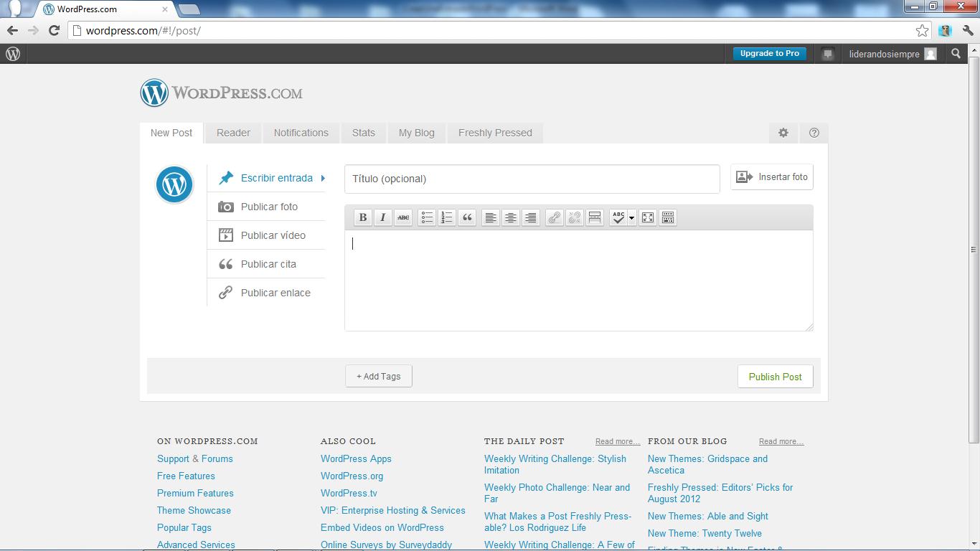Open the Freshly Pressed tab

click(x=495, y=133)
